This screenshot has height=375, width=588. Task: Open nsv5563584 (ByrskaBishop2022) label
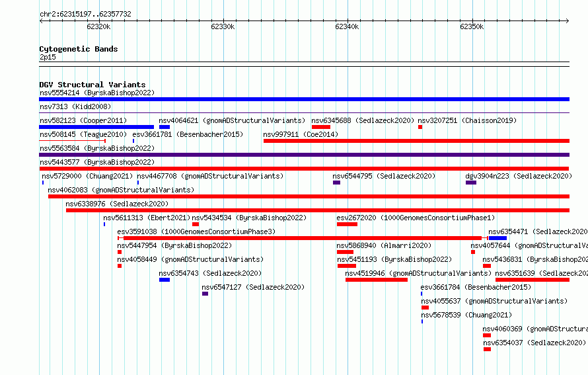(97, 148)
